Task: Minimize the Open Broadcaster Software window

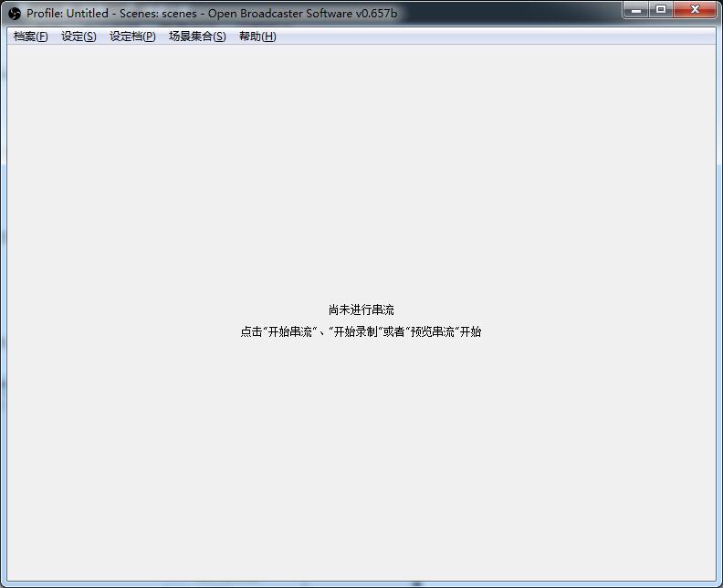Action: pyautogui.click(x=636, y=9)
